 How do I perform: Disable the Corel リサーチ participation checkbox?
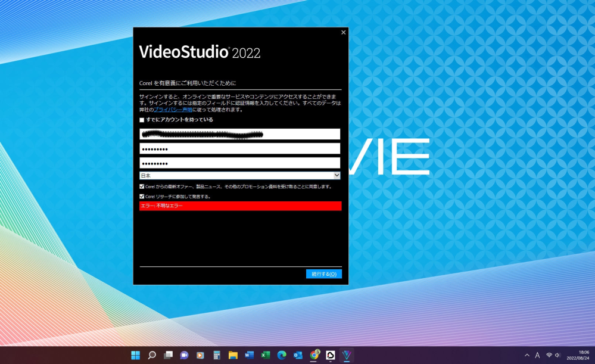pos(142,196)
